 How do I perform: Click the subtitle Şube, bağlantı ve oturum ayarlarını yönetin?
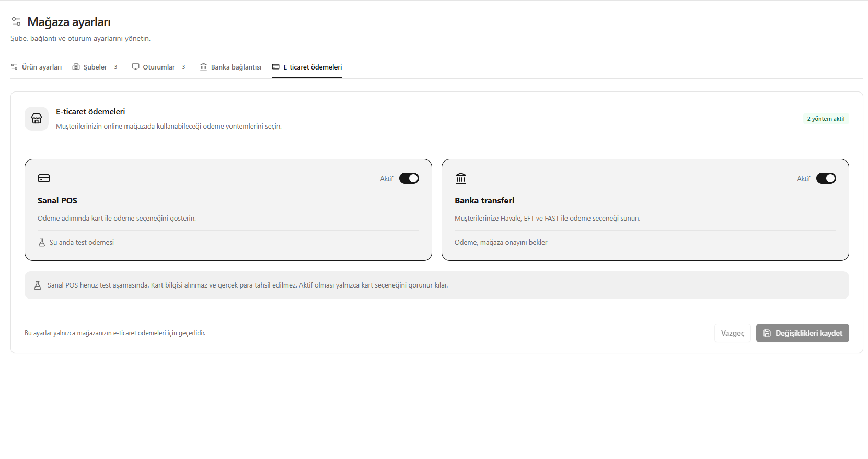coord(80,39)
